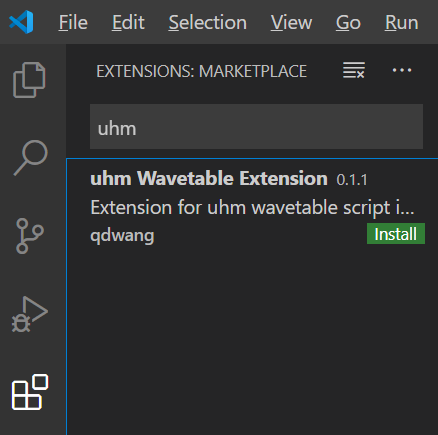Open the Go menu
Image resolution: width=438 pixels, height=435 pixels.
[348, 23]
